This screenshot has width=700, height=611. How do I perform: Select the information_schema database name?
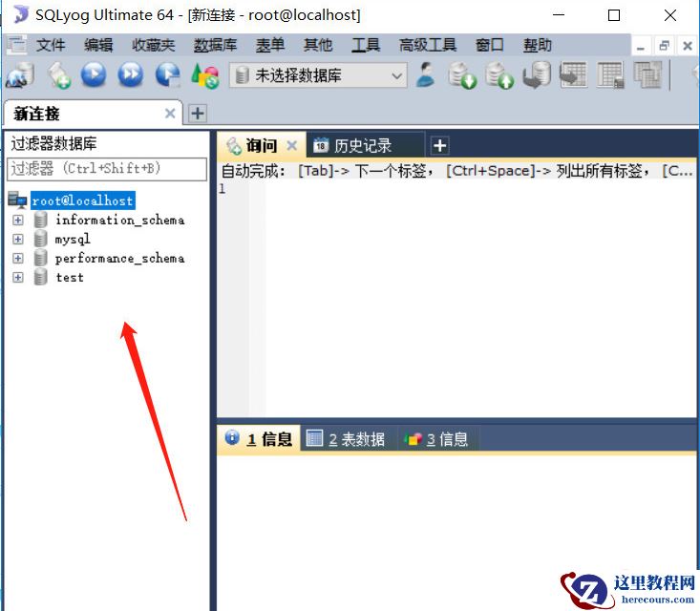pyautogui.click(x=119, y=220)
